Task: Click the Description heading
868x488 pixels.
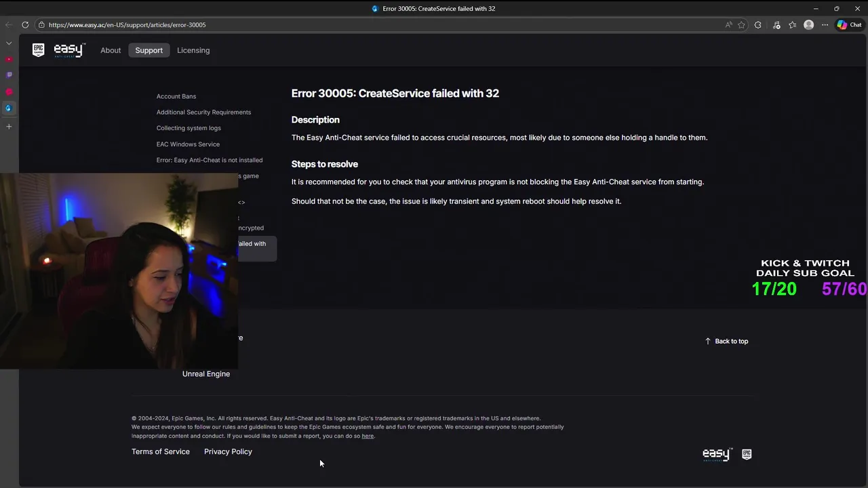Action: (315, 120)
